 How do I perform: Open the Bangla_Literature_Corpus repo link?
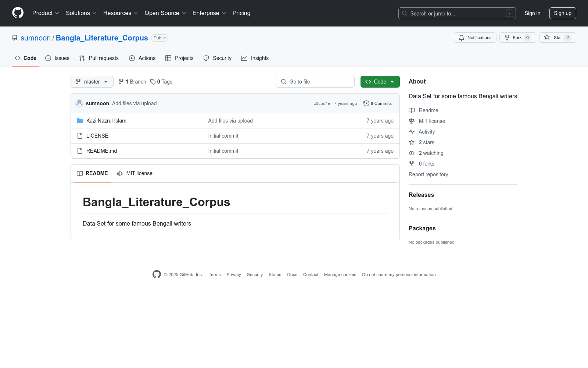[102, 38]
